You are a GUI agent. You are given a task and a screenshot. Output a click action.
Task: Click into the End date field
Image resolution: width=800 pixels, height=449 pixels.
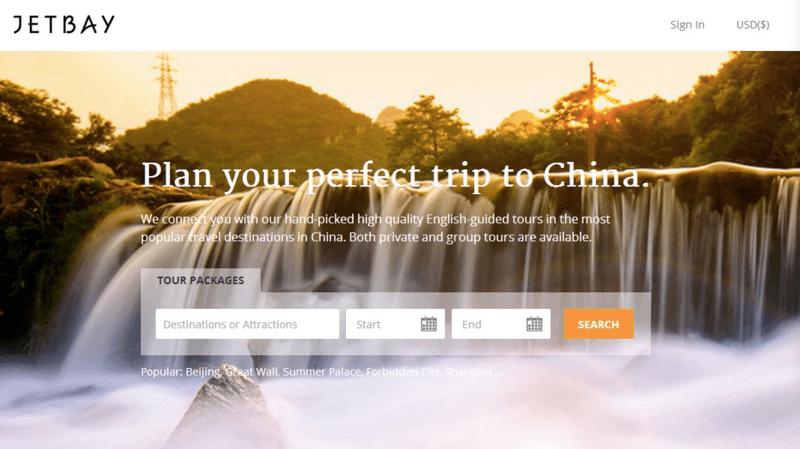[501, 324]
